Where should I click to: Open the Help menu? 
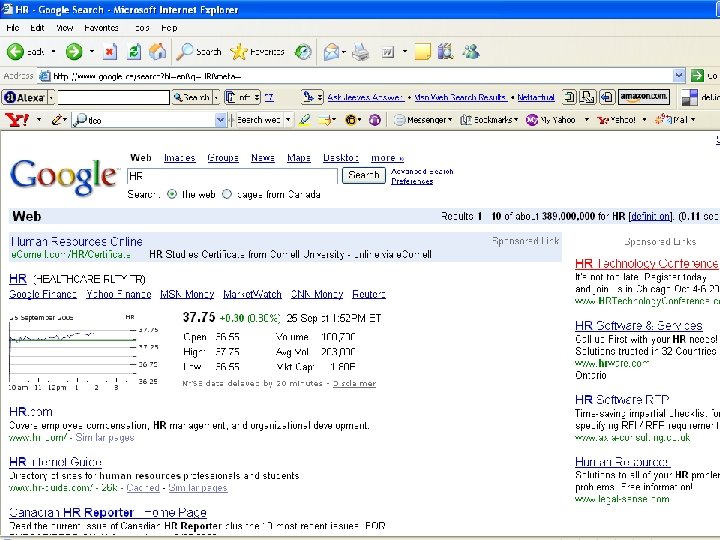[169, 28]
